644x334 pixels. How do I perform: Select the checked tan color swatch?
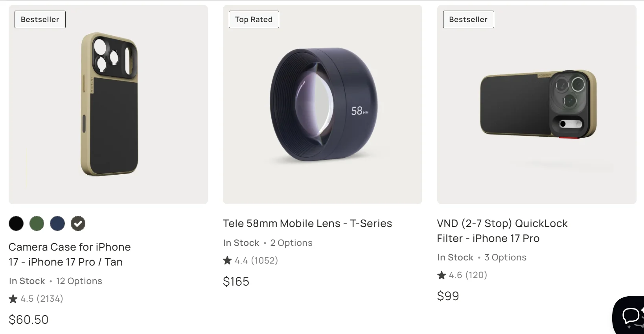pos(78,223)
